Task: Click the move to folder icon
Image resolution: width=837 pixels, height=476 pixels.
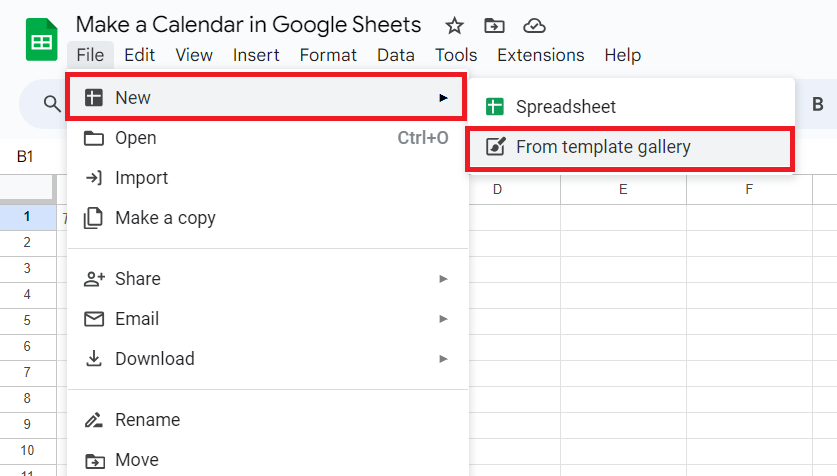Action: [x=494, y=25]
